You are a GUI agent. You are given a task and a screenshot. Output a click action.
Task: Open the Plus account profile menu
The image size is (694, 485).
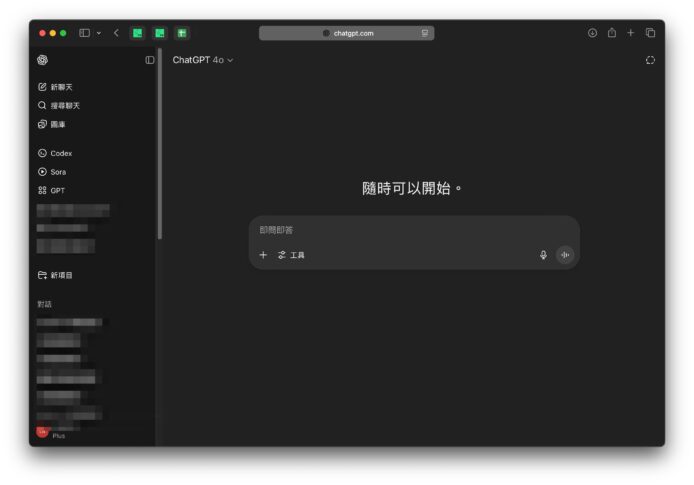50,432
